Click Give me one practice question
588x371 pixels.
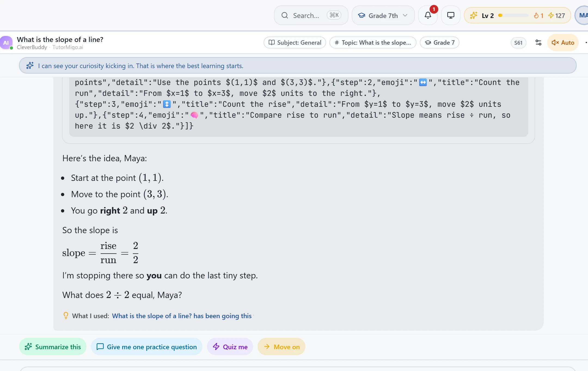pyautogui.click(x=146, y=347)
